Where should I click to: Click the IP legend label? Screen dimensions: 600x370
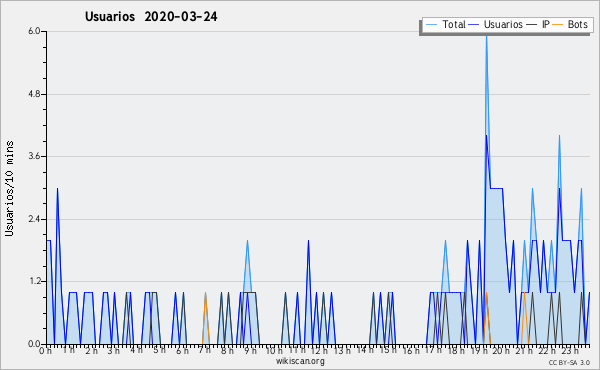(x=546, y=24)
